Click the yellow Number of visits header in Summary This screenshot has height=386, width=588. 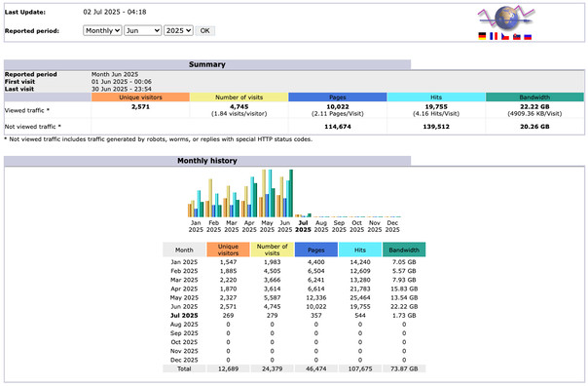239,97
